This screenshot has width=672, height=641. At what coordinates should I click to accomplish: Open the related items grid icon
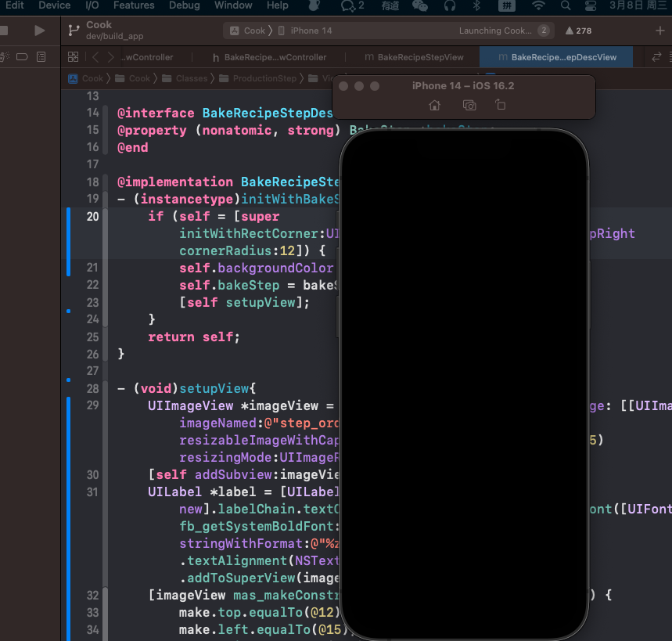tap(73, 57)
